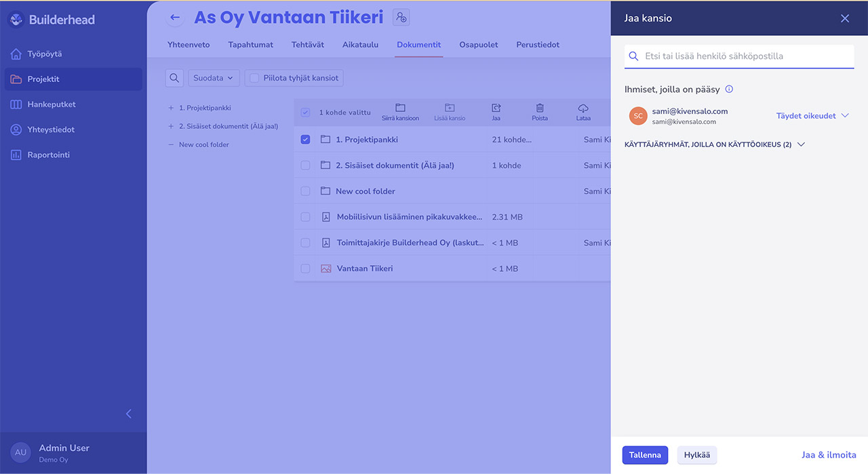The height and width of the screenshot is (474, 868).
Task: Collapse the sidebar with the chevron arrow
Action: coord(129,414)
